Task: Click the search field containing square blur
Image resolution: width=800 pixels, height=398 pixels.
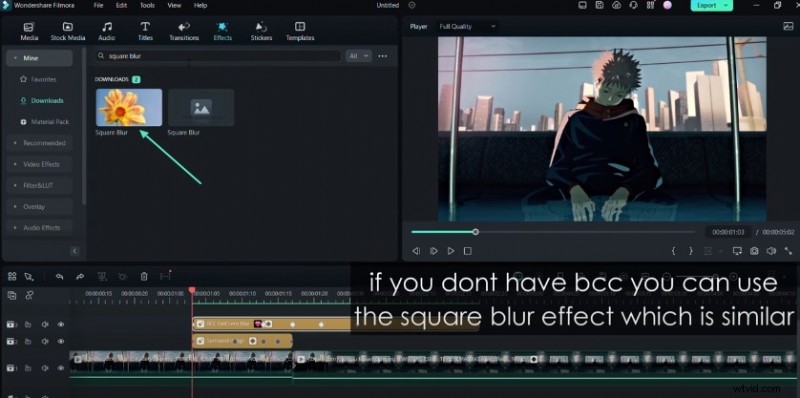Action: [218, 56]
